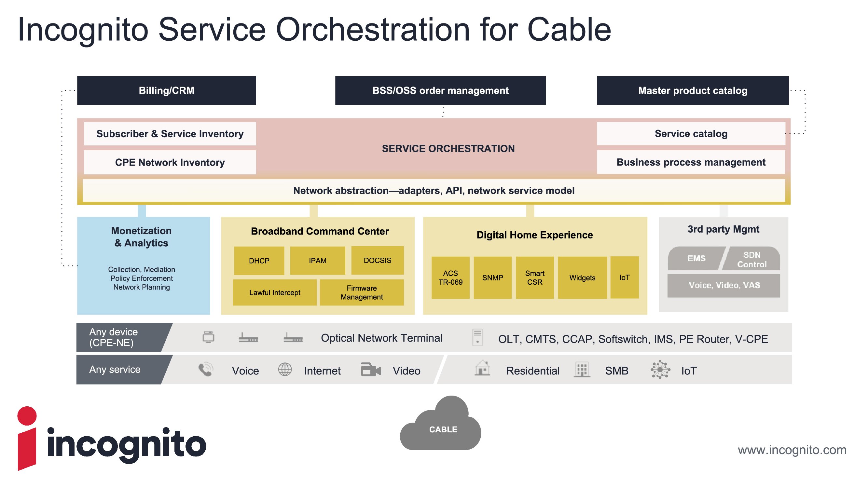
Task: Click the OLT server tower icon
Action: (477, 337)
